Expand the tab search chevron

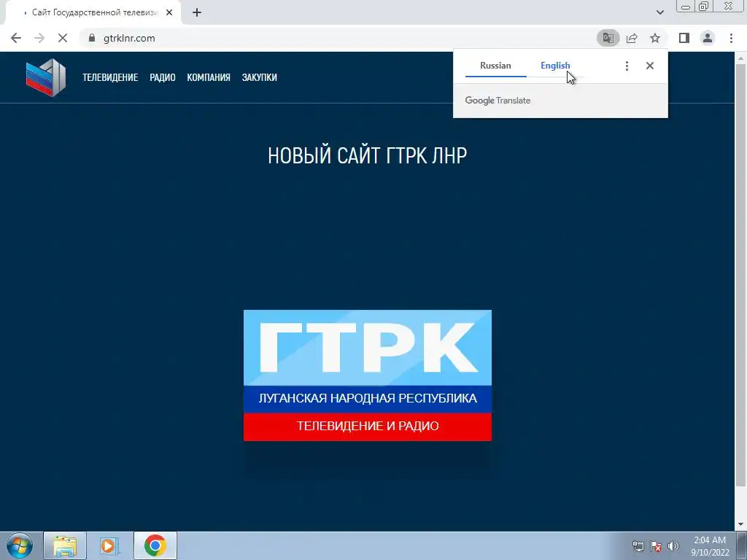659,13
